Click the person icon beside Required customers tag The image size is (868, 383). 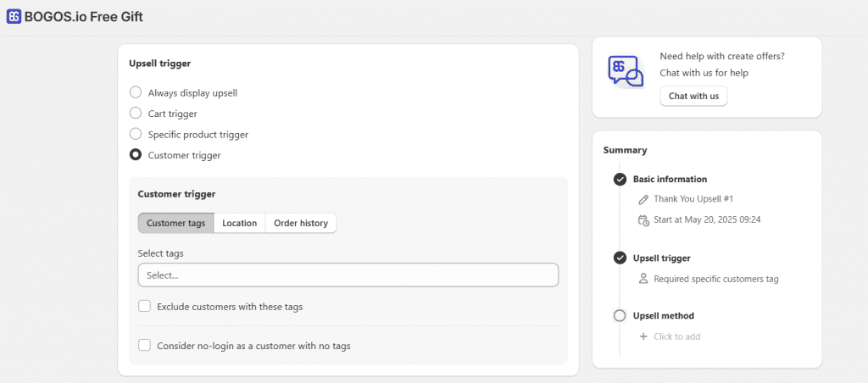point(643,279)
